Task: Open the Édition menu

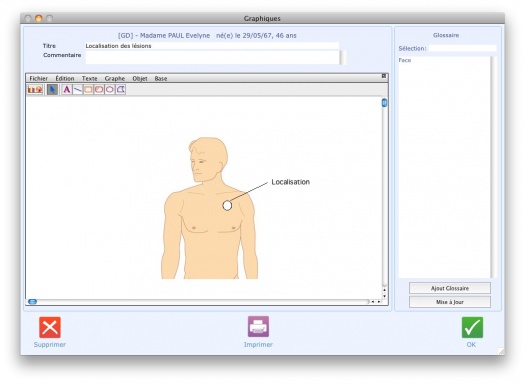Action: point(65,78)
